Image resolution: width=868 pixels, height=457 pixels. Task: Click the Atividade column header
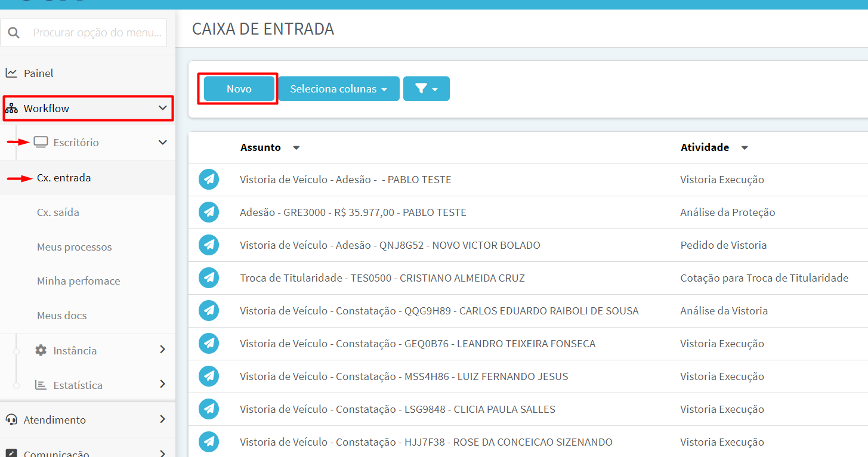[705, 147]
